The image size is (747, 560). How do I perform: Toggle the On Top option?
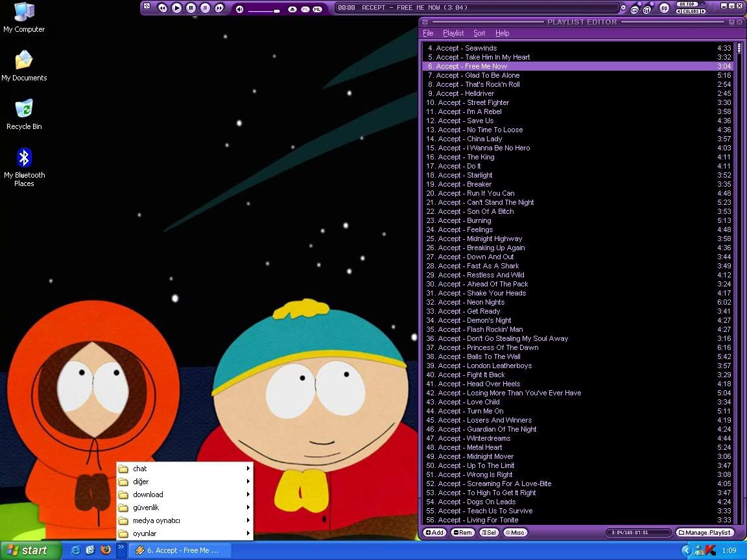(x=688, y=4)
